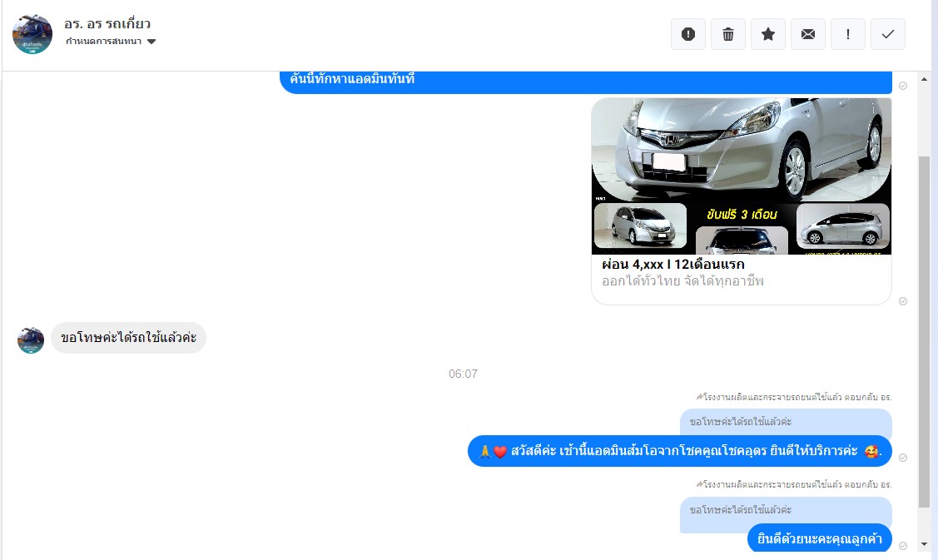Select blue message ยินดีด้วยนะคะคุณลูกค้า
The width and height of the screenshot is (938, 560).
click(820, 538)
